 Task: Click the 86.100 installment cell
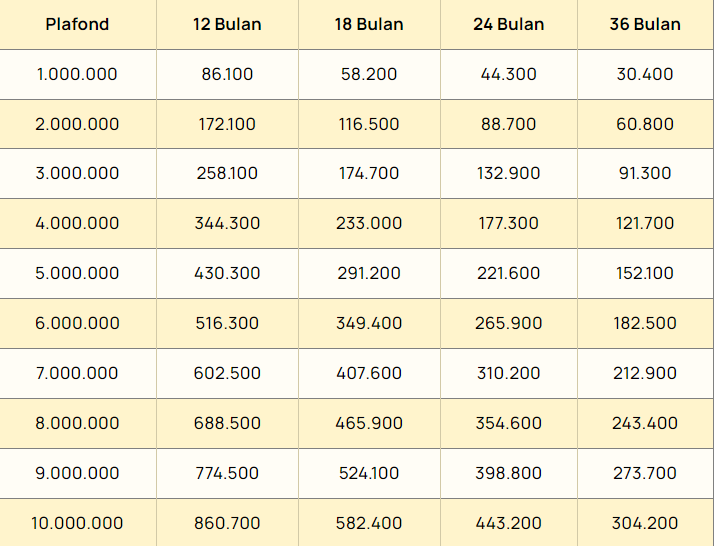point(227,74)
